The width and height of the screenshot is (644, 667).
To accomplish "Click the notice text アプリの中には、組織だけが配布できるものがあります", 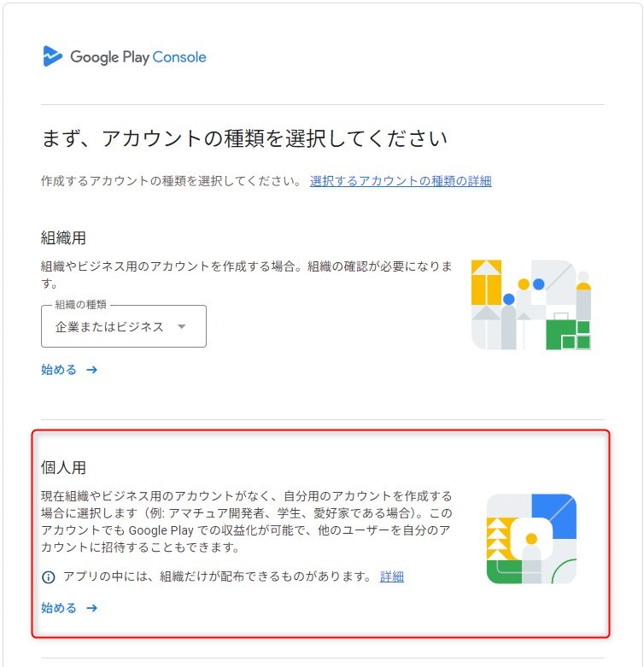I will tap(218, 576).
